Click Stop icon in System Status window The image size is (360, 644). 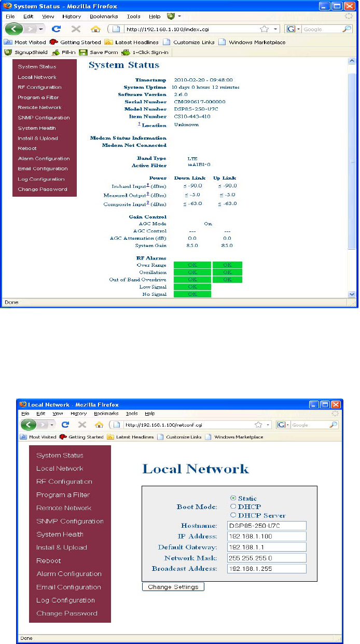click(76, 29)
